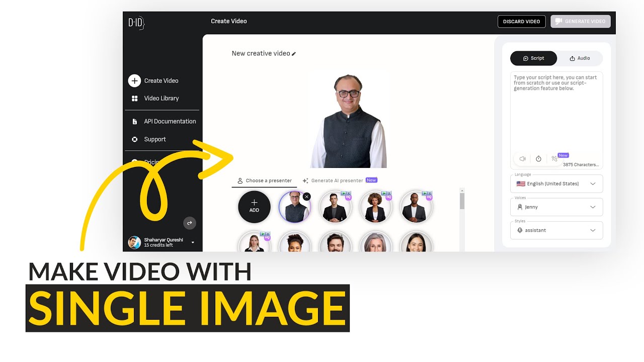Select the blonde woman presenter
The image size is (644, 362).
[254, 242]
